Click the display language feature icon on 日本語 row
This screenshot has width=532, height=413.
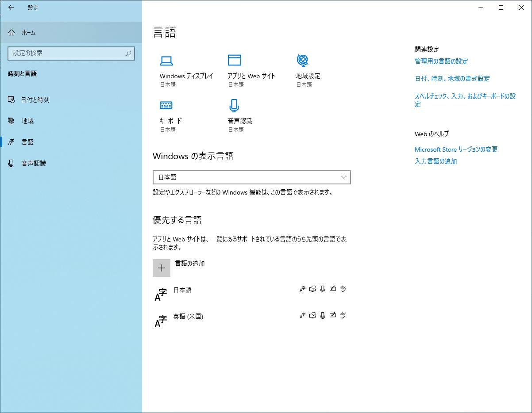pyautogui.click(x=302, y=289)
